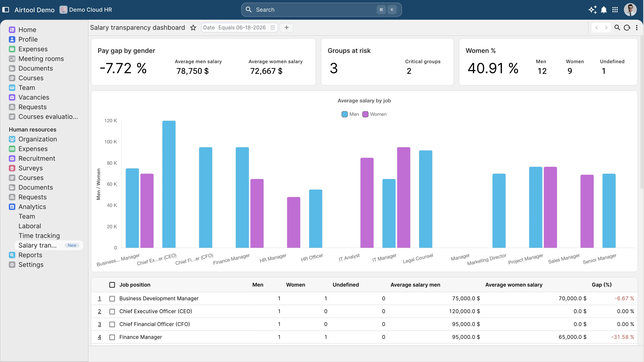Click the Legal Counsel Men bar
Screen dimensions: 644x362
(x=426, y=199)
